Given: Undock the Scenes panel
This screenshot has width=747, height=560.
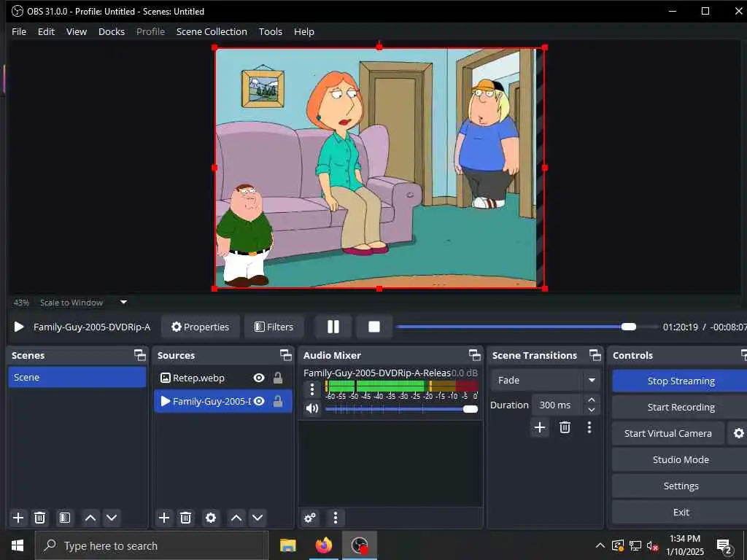Looking at the screenshot, I should 139,355.
